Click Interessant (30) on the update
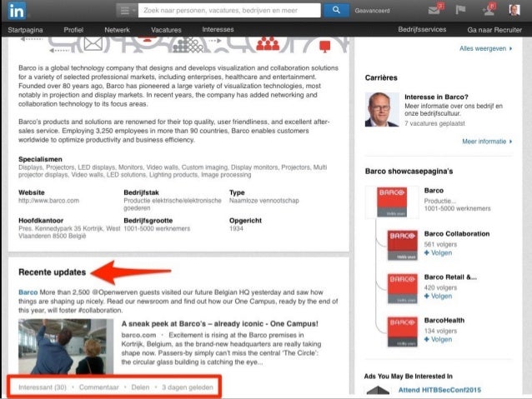Image resolution: width=532 pixels, height=399 pixels. point(43,387)
